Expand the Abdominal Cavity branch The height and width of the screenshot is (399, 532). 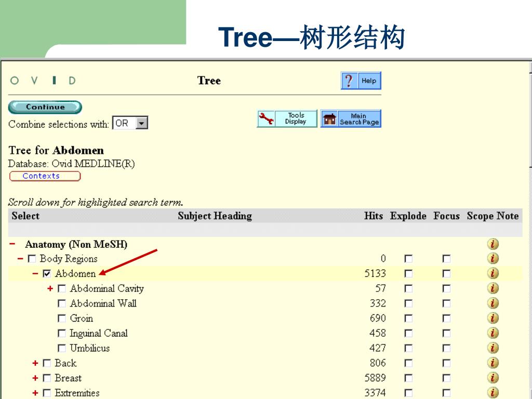(50, 288)
